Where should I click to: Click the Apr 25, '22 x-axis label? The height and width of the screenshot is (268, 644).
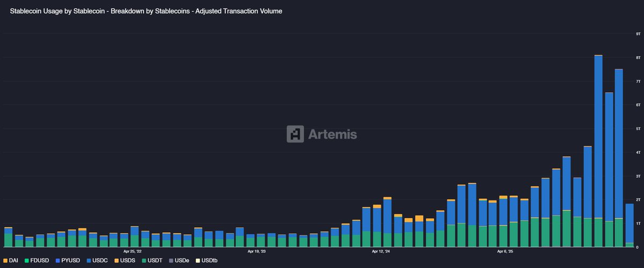tap(132, 251)
